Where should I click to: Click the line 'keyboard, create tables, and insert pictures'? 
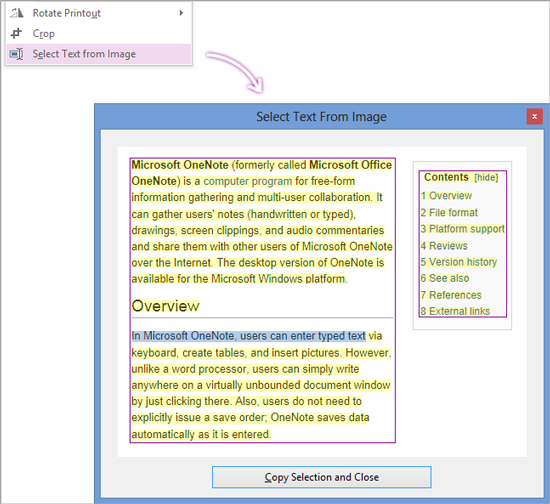click(x=236, y=353)
